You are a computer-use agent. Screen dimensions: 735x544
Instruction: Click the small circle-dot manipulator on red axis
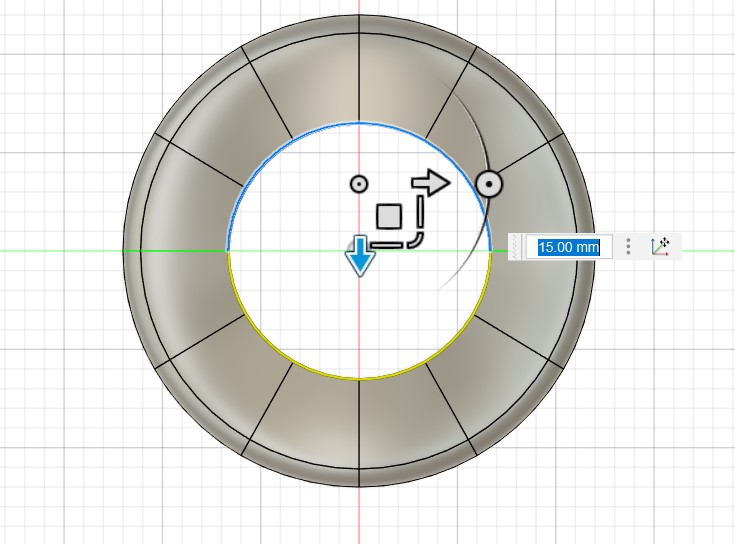[359, 183]
